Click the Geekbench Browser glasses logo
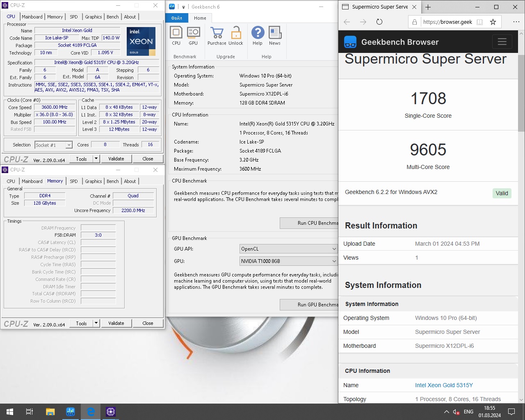Viewport: 525px width, 420px height. tap(350, 42)
